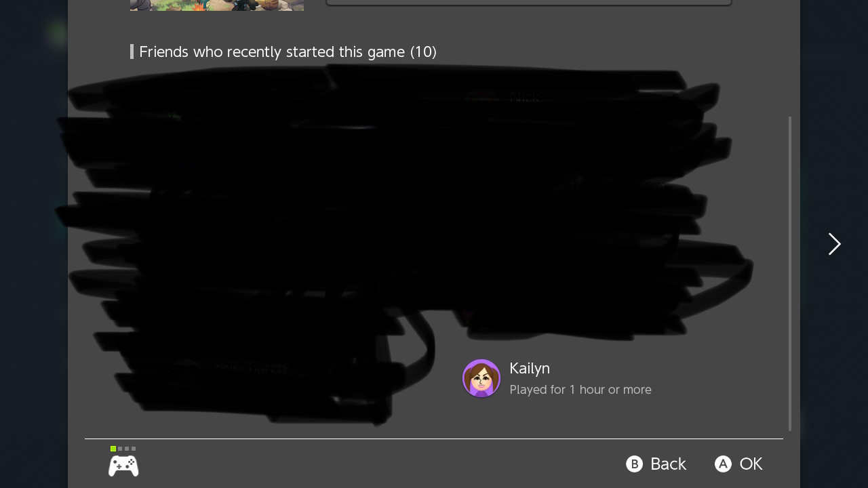
Task: Click the grey panel beside game artwork
Action: click(529, 3)
